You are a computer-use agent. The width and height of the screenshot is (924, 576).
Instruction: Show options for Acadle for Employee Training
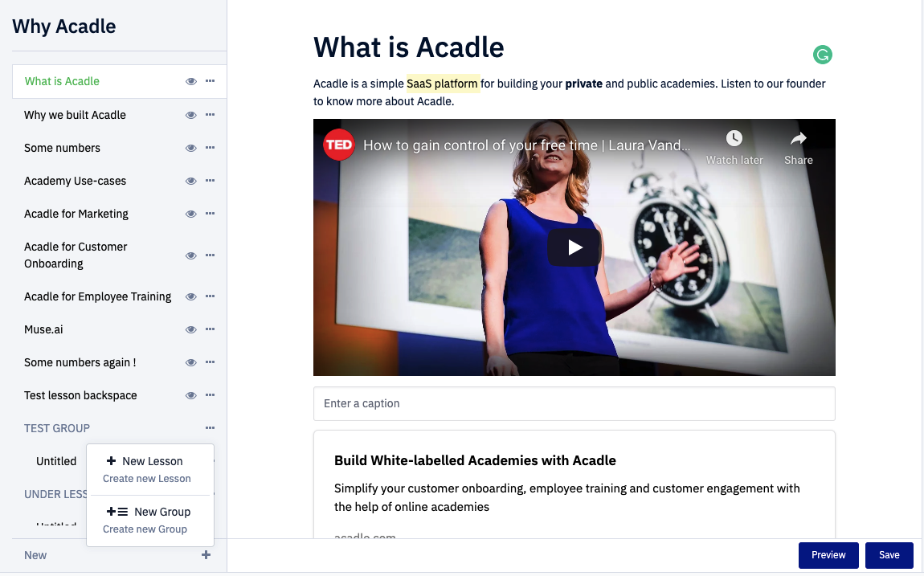click(210, 296)
